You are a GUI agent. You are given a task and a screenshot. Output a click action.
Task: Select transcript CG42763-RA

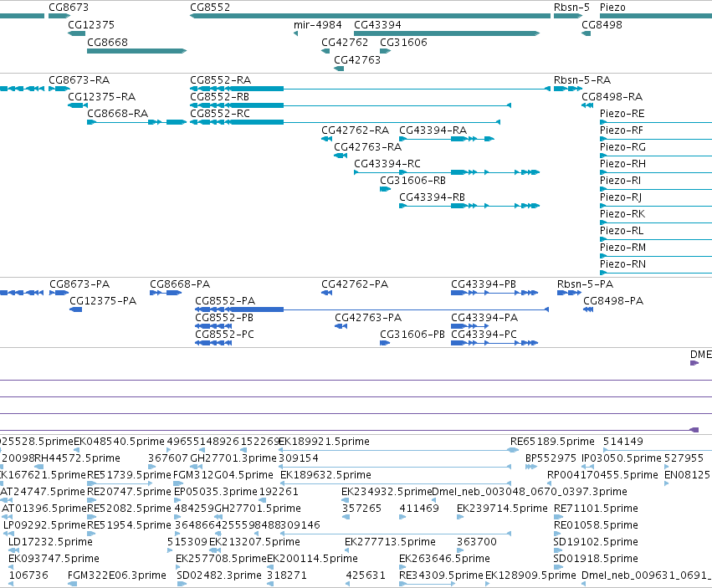[x=368, y=147]
